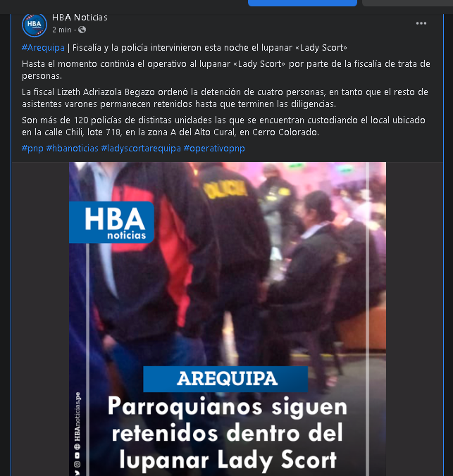Click the public globe audience icon

pos(82,30)
